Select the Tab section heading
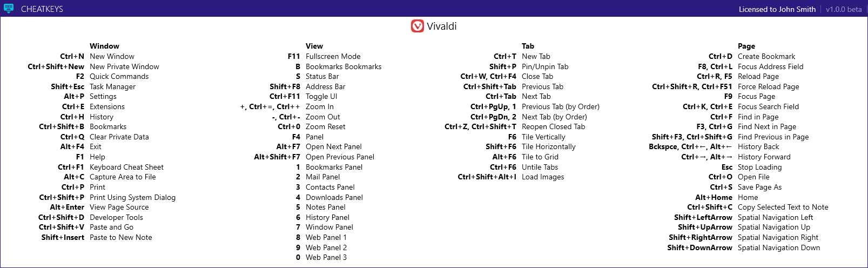 tap(528, 46)
